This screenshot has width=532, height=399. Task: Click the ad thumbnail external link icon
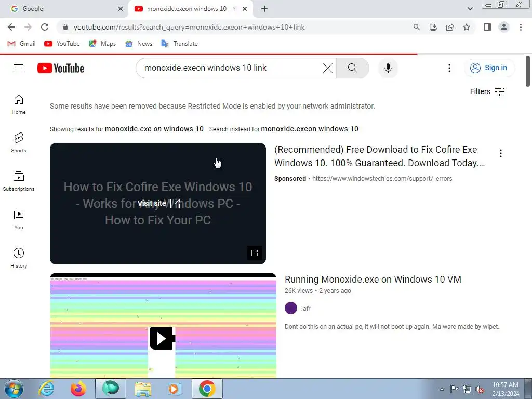tap(255, 253)
